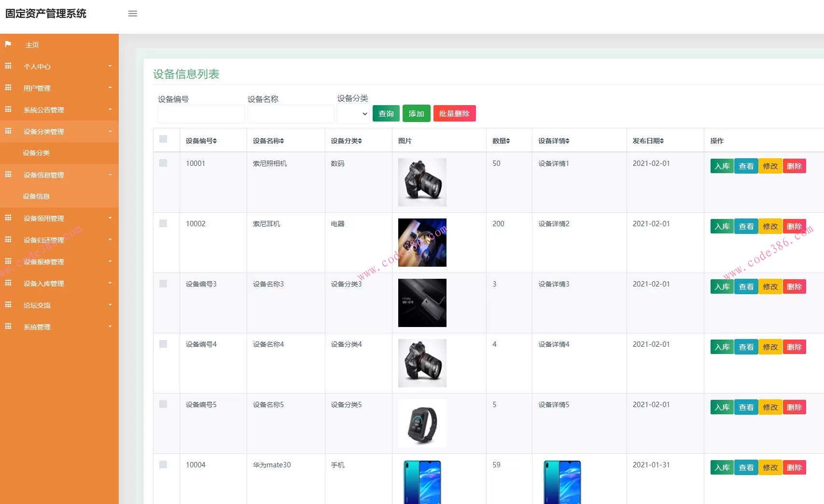Open the 设备分类 filter dropdown
The height and width of the screenshot is (504, 824).
(x=353, y=114)
